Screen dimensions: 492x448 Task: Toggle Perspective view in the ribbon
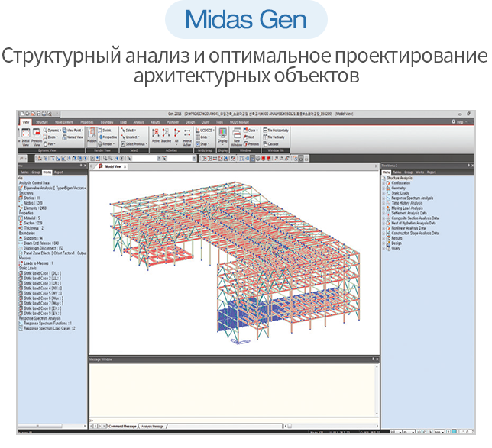(x=108, y=137)
